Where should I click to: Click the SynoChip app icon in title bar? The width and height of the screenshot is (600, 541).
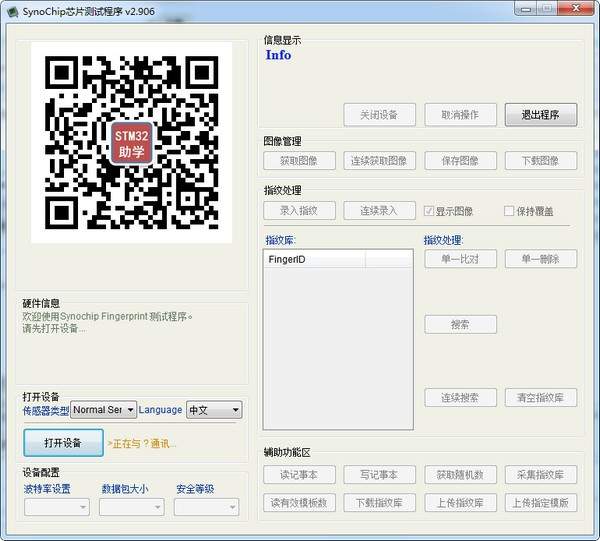click(x=12, y=11)
